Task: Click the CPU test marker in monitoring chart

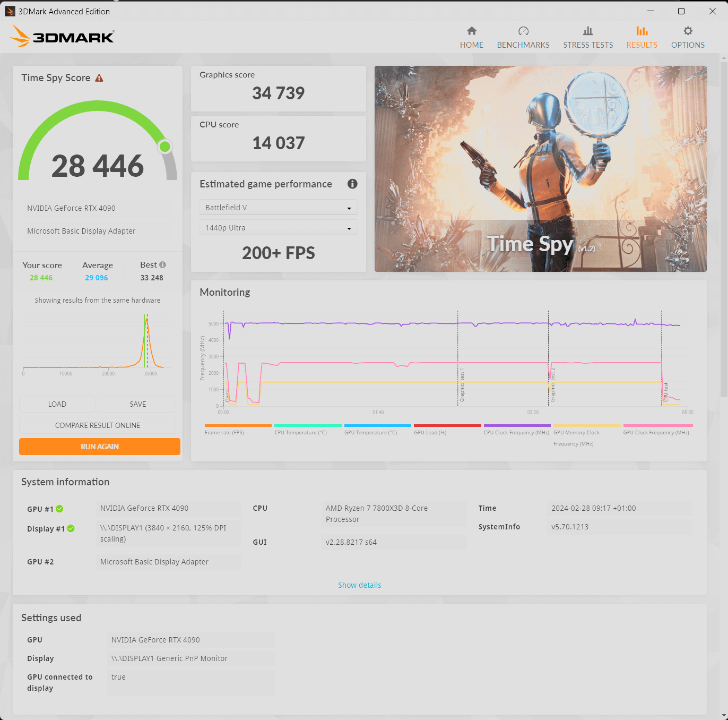Action: [666, 392]
